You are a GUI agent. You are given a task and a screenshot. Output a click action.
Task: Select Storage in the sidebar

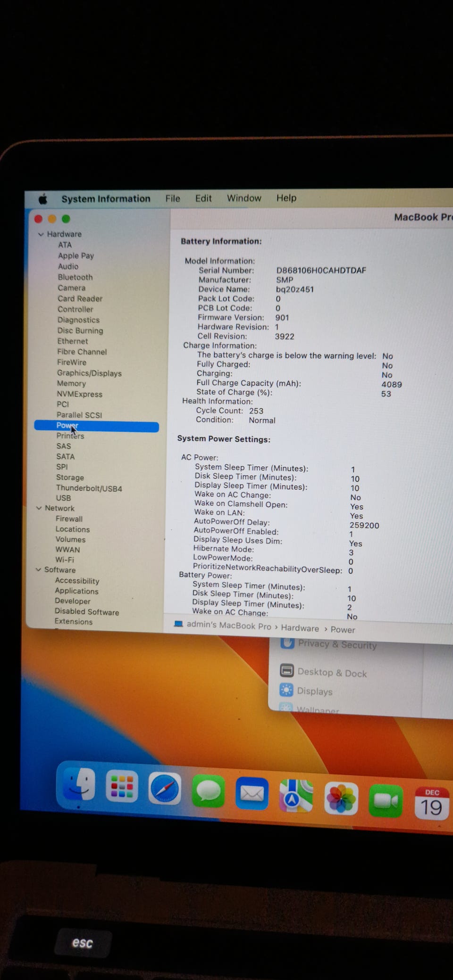(70, 478)
